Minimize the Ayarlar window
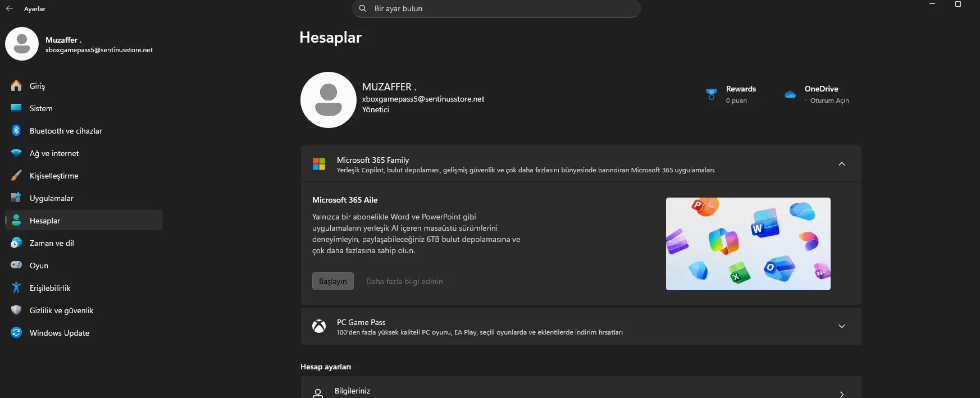Image resolution: width=980 pixels, height=398 pixels. click(932, 4)
